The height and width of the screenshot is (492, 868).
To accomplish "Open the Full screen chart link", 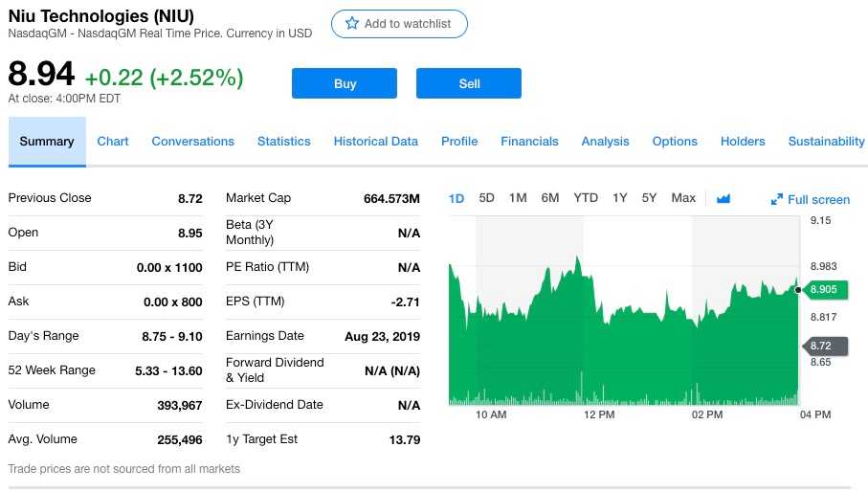I will pyautogui.click(x=811, y=200).
